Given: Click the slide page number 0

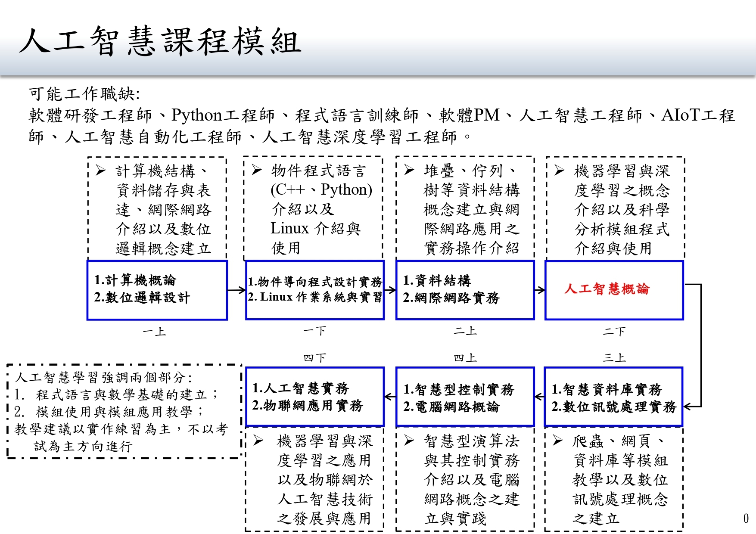Looking at the screenshot, I should [746, 518].
